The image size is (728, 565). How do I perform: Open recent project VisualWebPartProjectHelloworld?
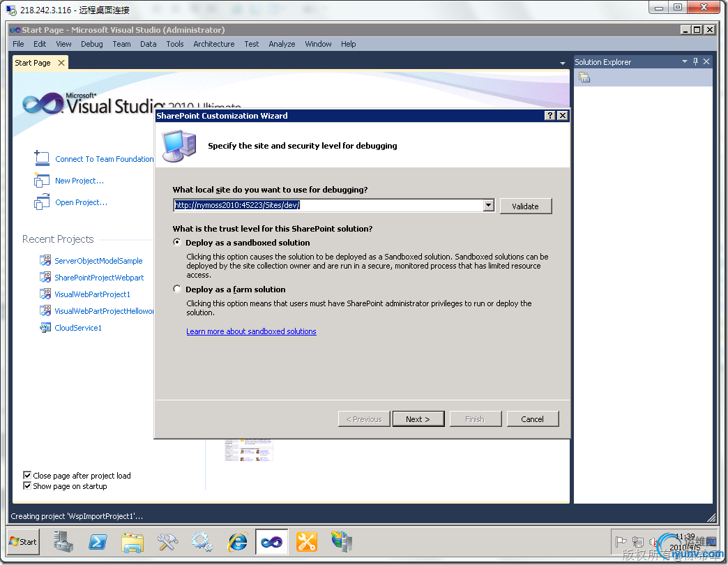tap(104, 311)
